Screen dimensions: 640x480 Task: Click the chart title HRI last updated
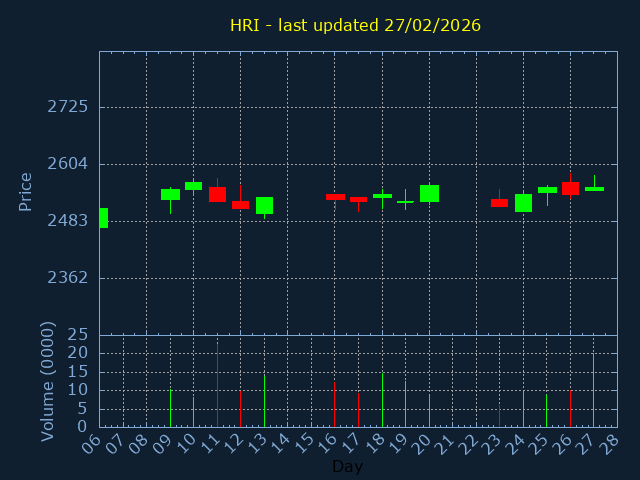tap(355, 25)
